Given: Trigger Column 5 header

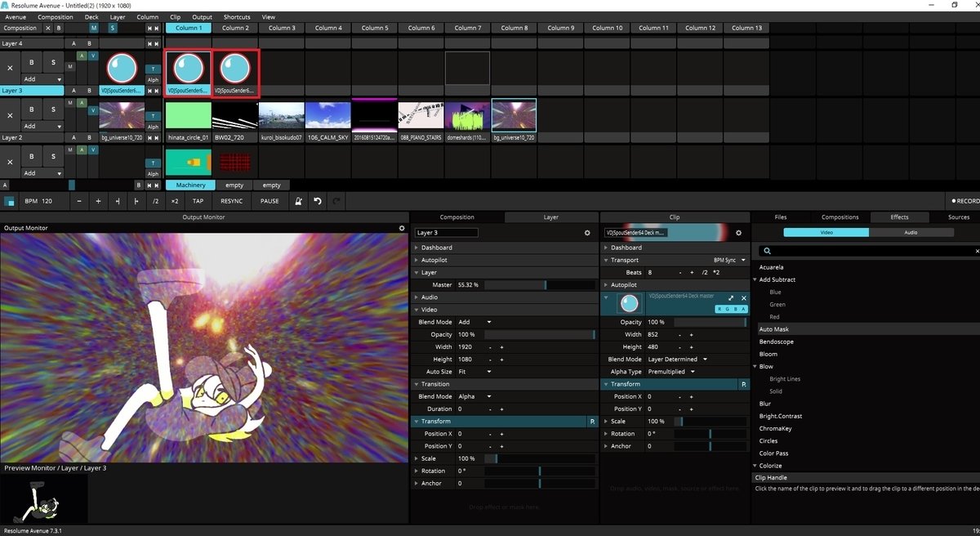Looking at the screenshot, I should (x=375, y=28).
